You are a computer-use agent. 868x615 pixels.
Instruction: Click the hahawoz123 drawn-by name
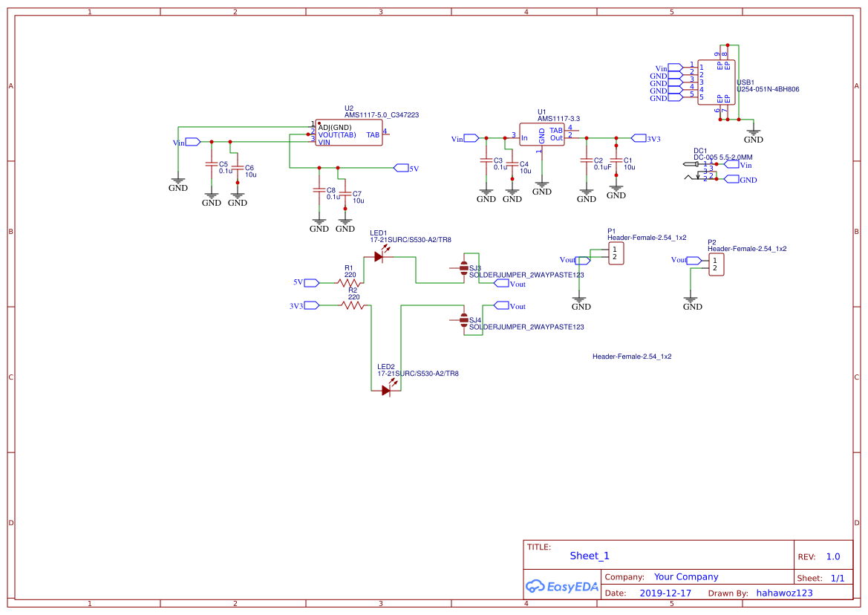pyautogui.click(x=784, y=592)
